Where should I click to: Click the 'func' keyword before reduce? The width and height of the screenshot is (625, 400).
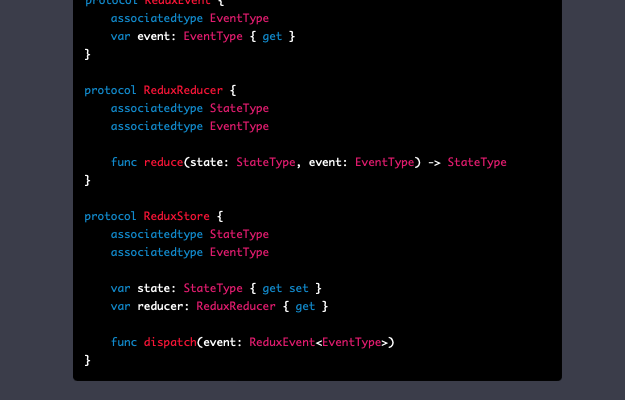pos(124,162)
